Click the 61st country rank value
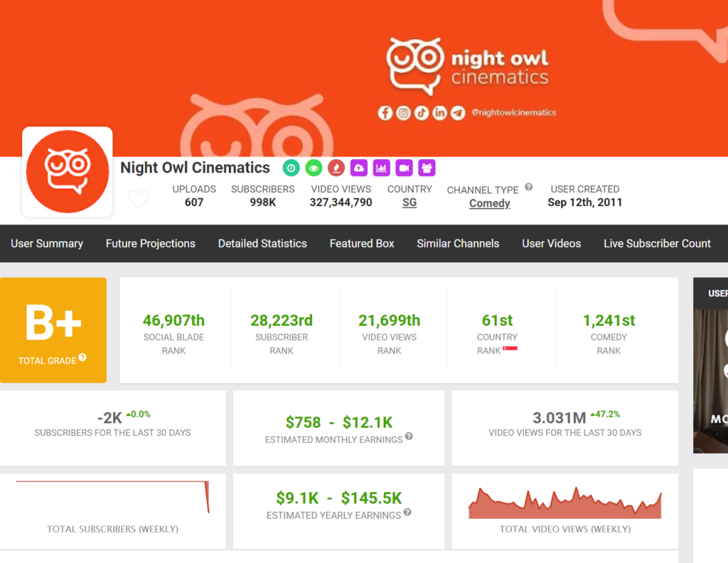 point(497,321)
